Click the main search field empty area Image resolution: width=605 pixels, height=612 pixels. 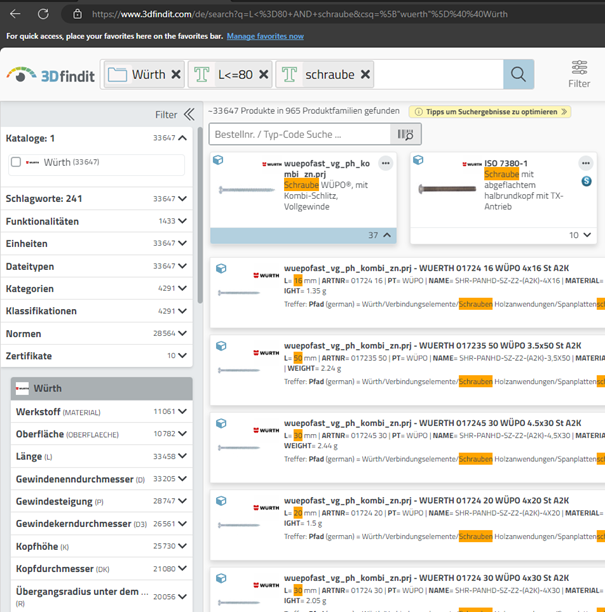(438, 74)
